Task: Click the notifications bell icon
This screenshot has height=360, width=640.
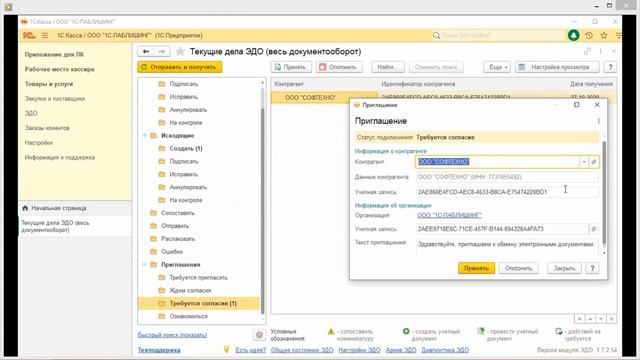Action: (x=573, y=36)
